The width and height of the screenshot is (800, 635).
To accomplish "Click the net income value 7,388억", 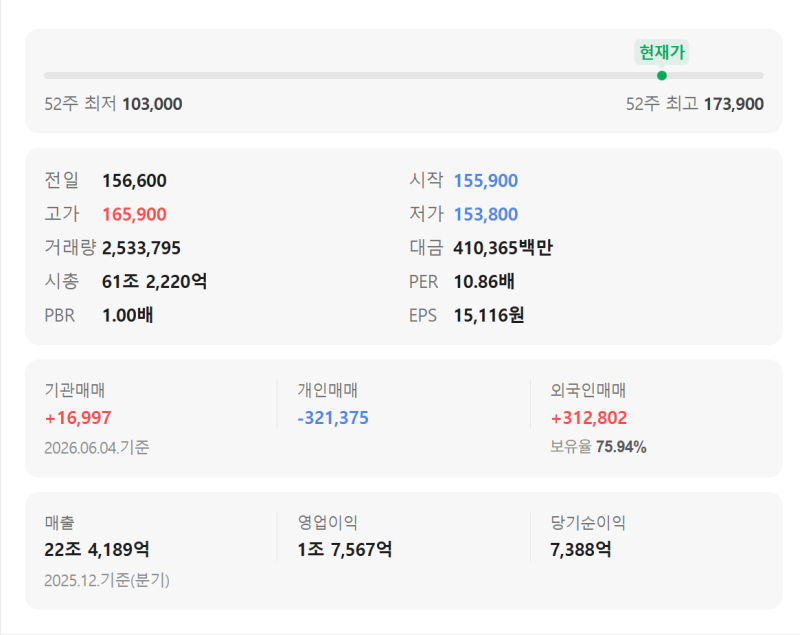I will click(581, 549).
